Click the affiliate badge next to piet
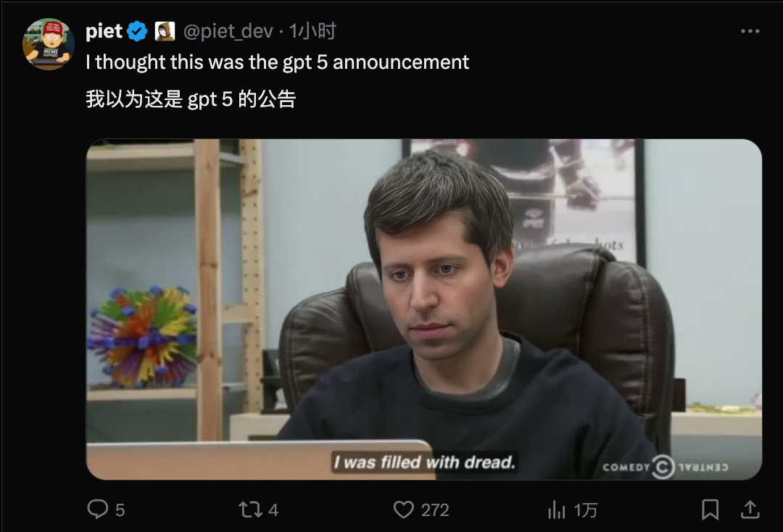 click(165, 31)
